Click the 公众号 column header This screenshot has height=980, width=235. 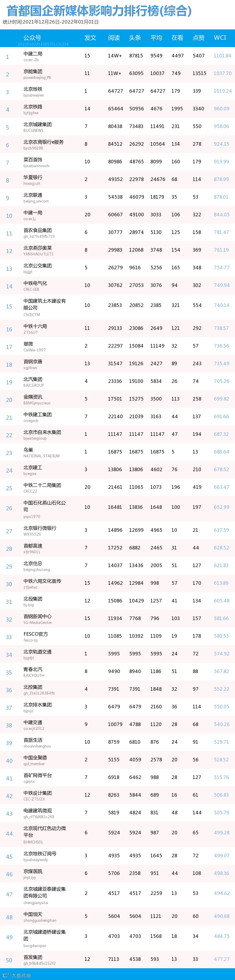pyautogui.click(x=32, y=38)
